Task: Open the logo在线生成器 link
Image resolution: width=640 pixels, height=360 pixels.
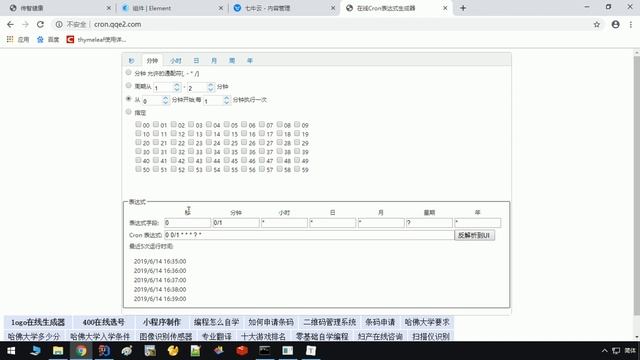Action: (38, 322)
